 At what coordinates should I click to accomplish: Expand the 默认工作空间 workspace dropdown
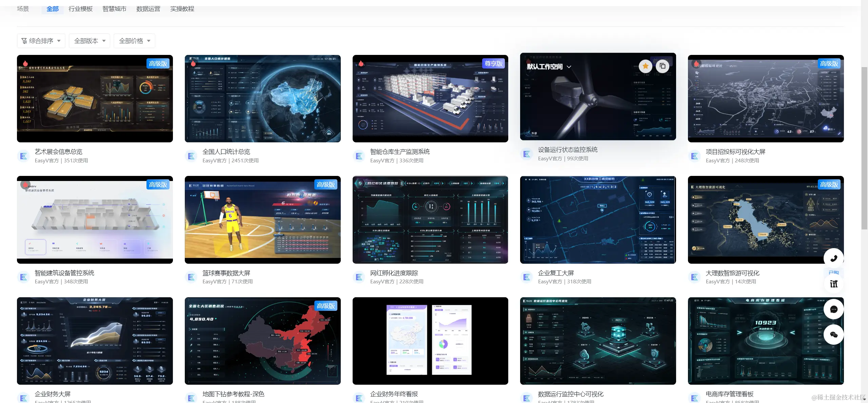[x=569, y=67]
